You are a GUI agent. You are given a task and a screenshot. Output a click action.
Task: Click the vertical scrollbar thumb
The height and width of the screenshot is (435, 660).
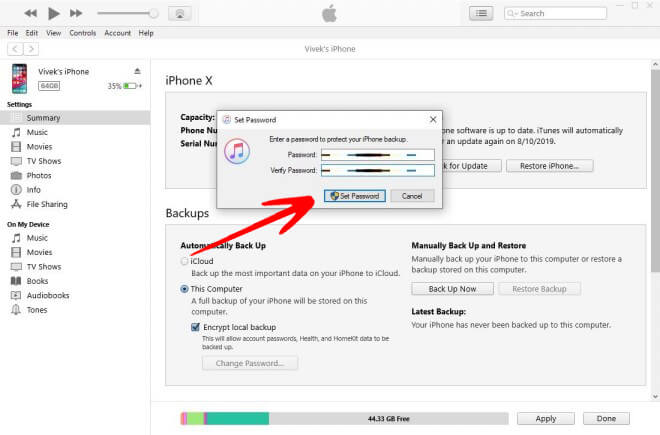[x=655, y=171]
